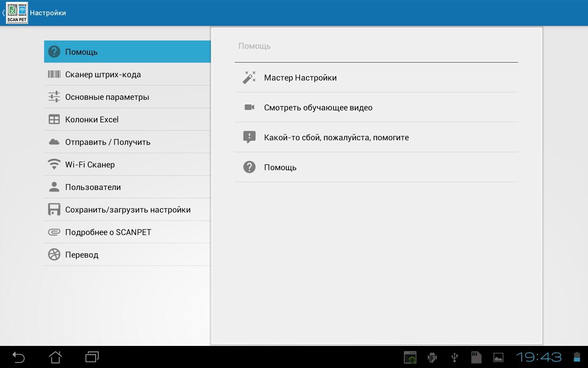Tap the battery indicator icon
Image resolution: width=588 pixels, height=368 pixels.
pyautogui.click(x=577, y=357)
